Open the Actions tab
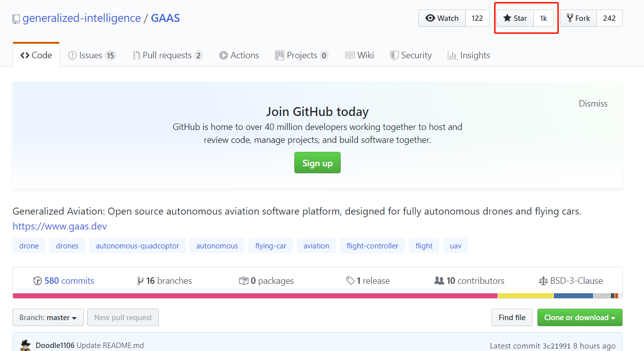The image size is (644, 351). (239, 55)
